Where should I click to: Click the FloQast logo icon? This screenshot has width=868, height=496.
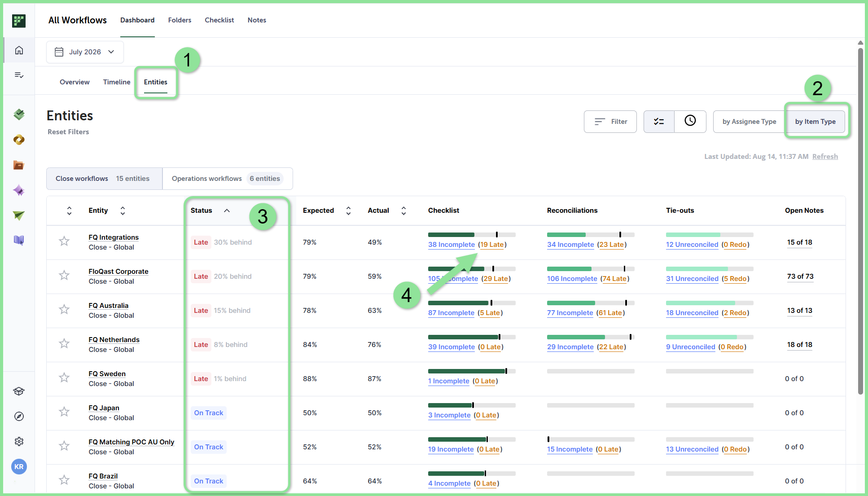19,21
